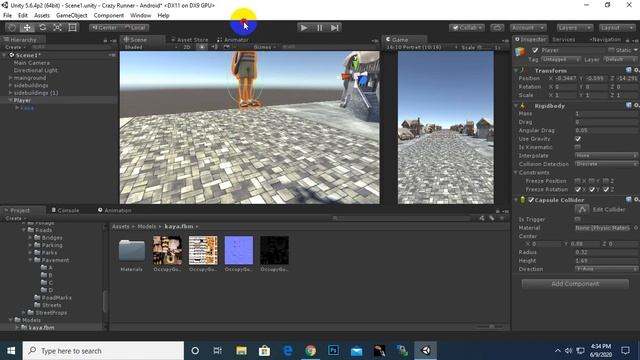Viewport: 640px width, 360px height.
Task: Select Directional Light in the Hierarchy
Action: point(36,70)
